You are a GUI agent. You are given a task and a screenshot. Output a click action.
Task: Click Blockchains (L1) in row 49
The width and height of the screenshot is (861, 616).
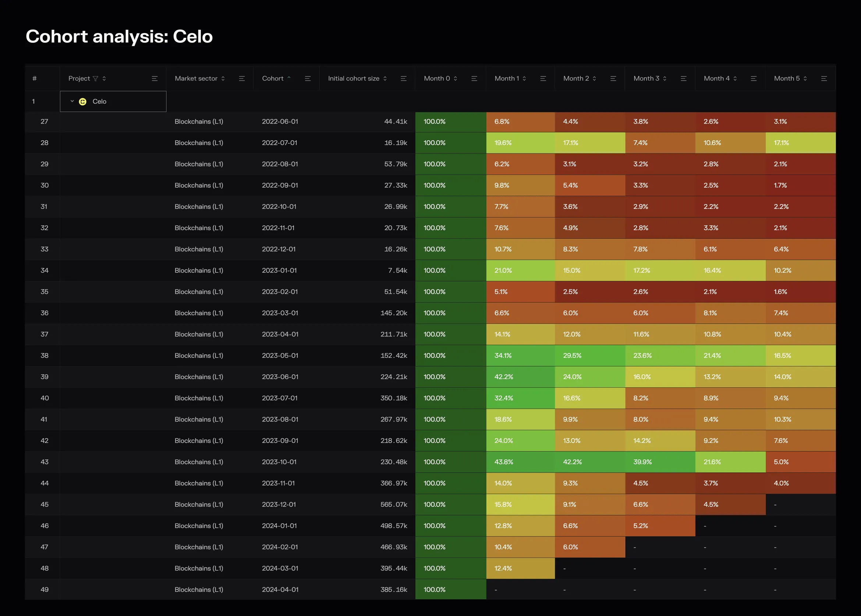pos(199,590)
